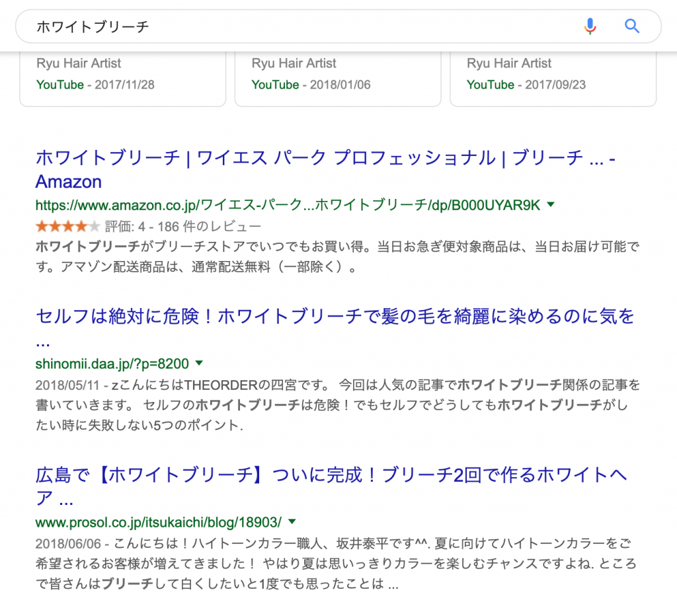Viewport: 677px width, 616px height.
Task: Open the YouTube video card dated 2018/01/06
Action: coord(338,79)
